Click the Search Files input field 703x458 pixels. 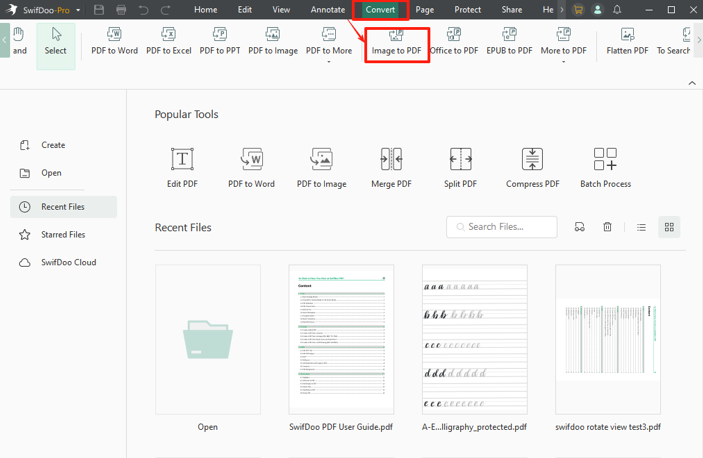502,227
